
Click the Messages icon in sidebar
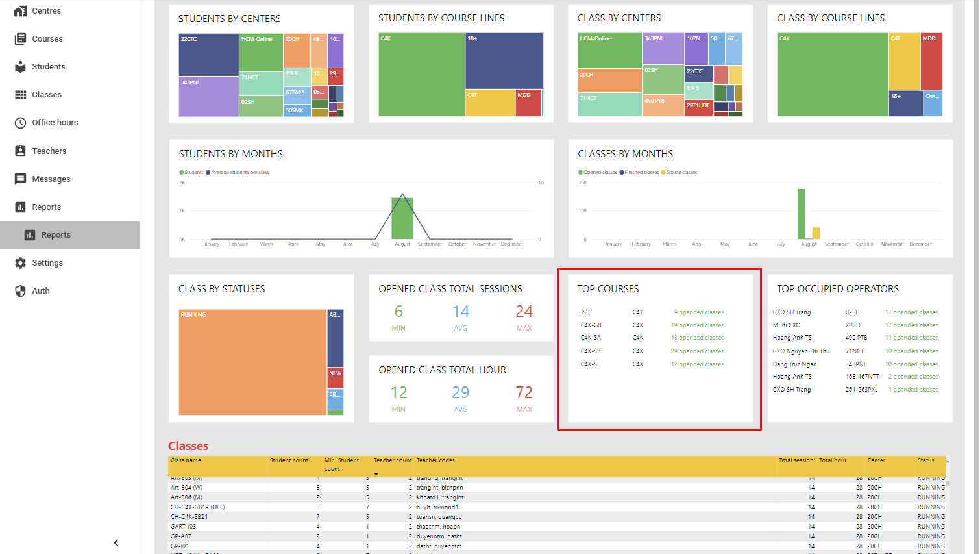coord(21,179)
